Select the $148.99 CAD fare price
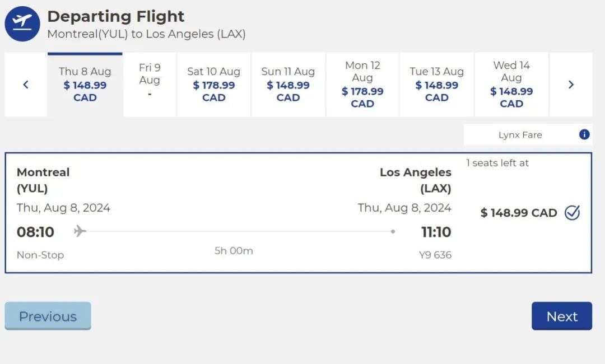Viewport: 605px width, 364px height. [519, 213]
